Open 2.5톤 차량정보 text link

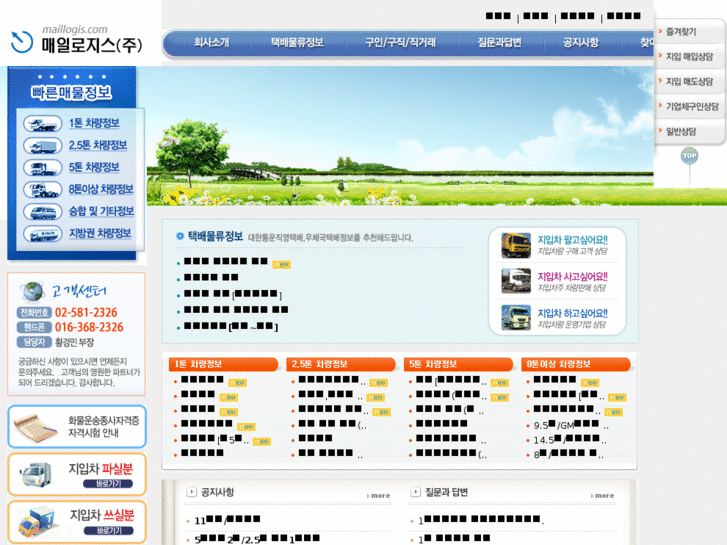coord(98,146)
